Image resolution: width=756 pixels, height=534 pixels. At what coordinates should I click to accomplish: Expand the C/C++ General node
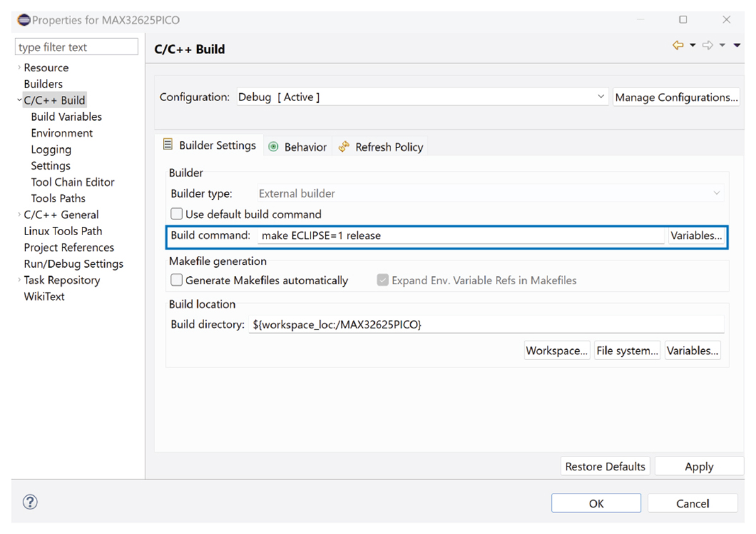pyautogui.click(x=20, y=215)
